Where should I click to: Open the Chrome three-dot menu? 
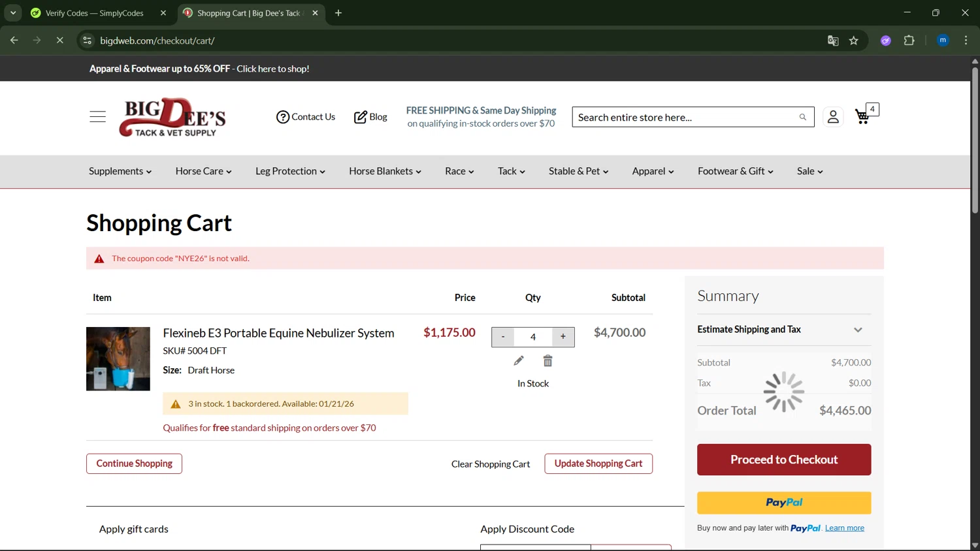click(966, 40)
